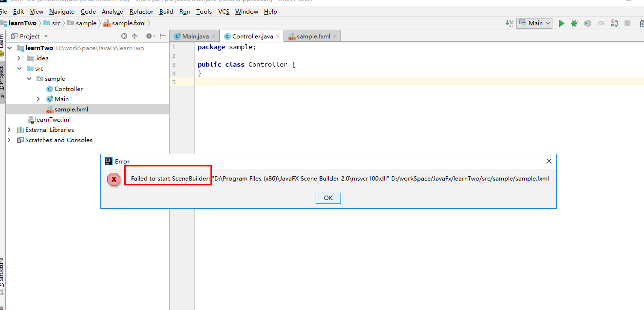Viewport: 644px width, 310px height.
Task: Select learnTwo.iml file in project tree
Action: [49, 120]
